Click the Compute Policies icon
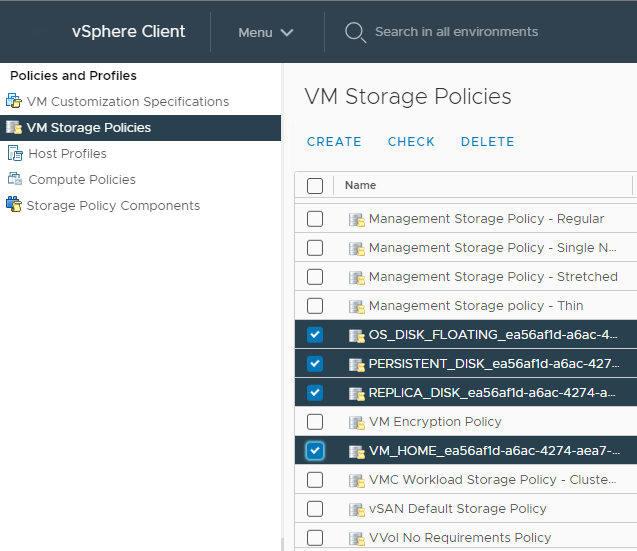The width and height of the screenshot is (637, 551). point(14,180)
